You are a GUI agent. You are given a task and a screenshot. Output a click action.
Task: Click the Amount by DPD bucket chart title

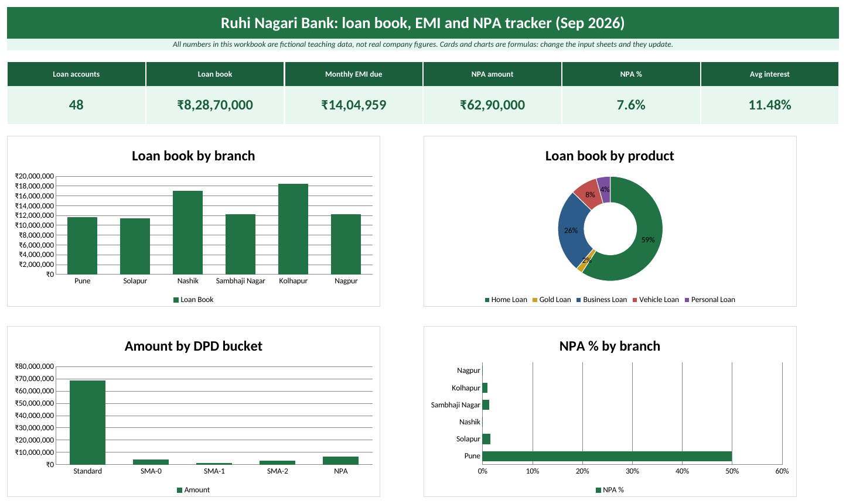point(193,346)
